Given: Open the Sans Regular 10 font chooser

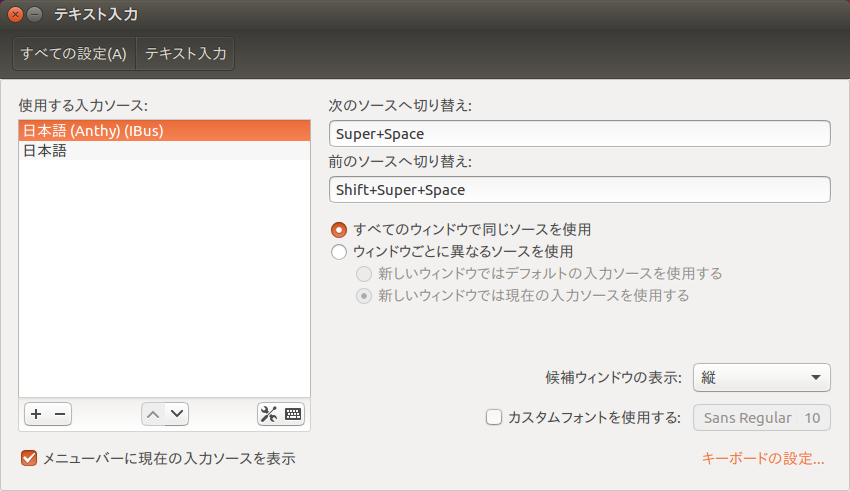Looking at the screenshot, I should (761, 418).
